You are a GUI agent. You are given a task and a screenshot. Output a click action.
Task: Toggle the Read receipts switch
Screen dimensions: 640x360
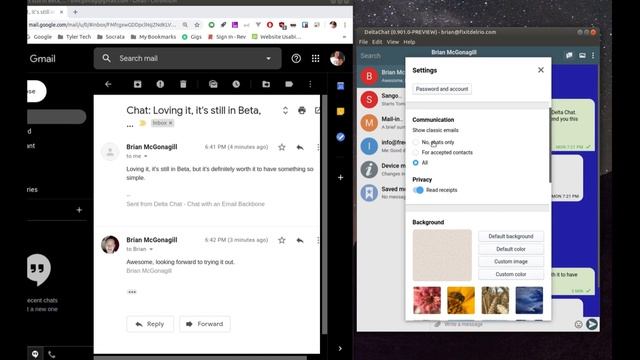418,190
